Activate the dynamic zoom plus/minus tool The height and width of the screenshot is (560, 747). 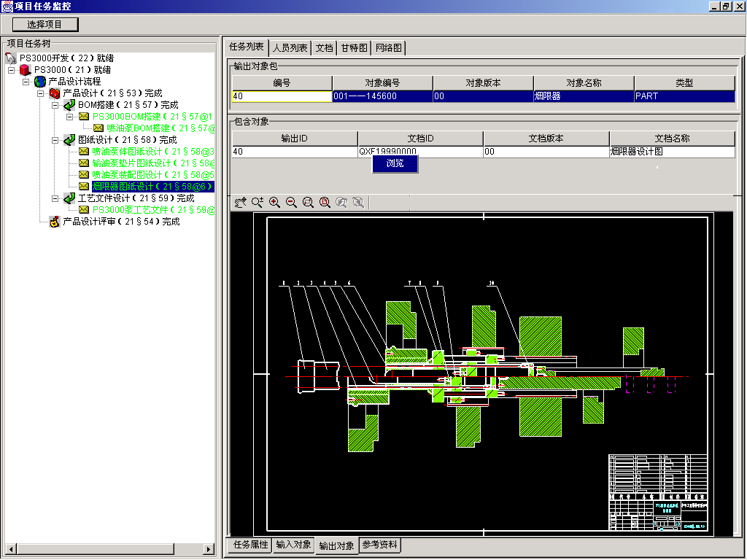pos(258,203)
